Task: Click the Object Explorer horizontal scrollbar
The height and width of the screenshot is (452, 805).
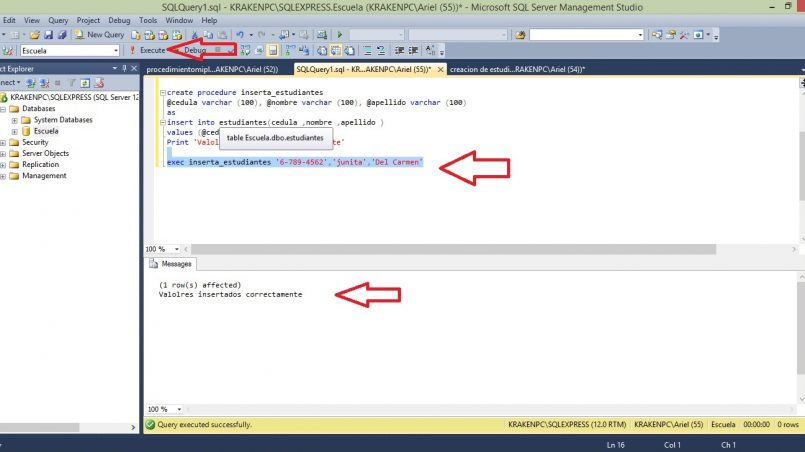Action: [40, 427]
